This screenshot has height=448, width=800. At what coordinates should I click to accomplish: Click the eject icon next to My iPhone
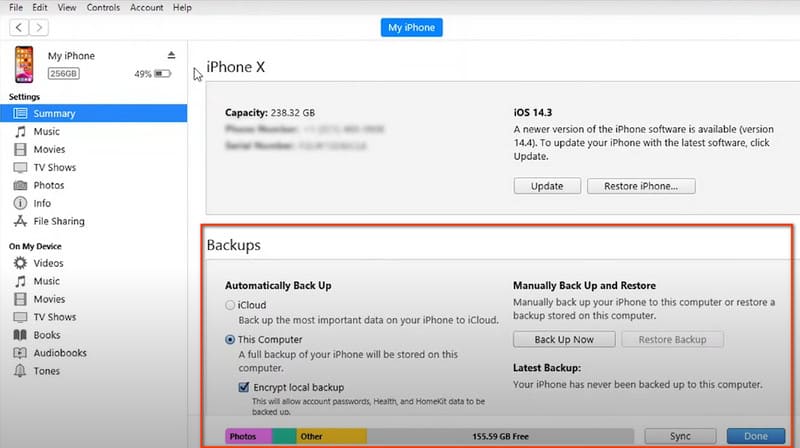(171, 55)
